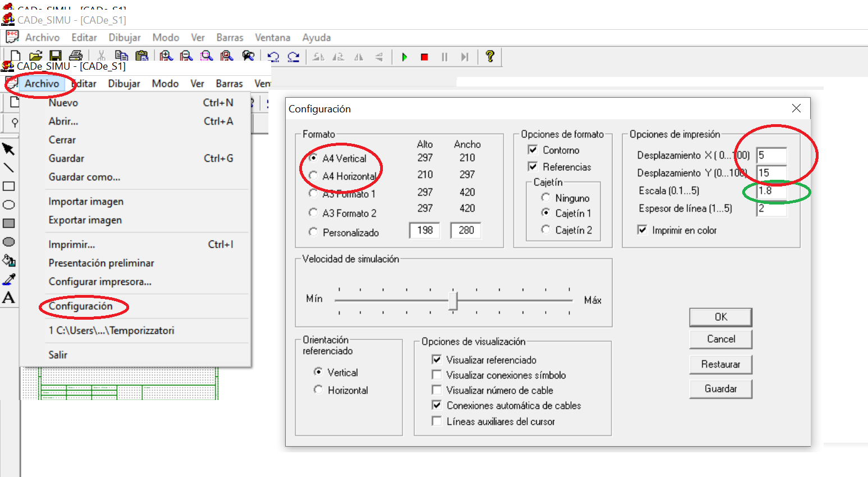Click the Velocidad de simulación slider handle
The image size is (868, 477).
click(453, 300)
